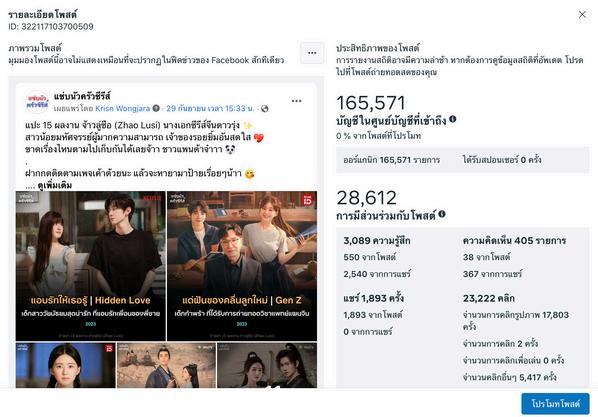The width and height of the screenshot is (598, 417).
Task: Click the Promote Post blue button
Action: pyautogui.click(x=555, y=404)
